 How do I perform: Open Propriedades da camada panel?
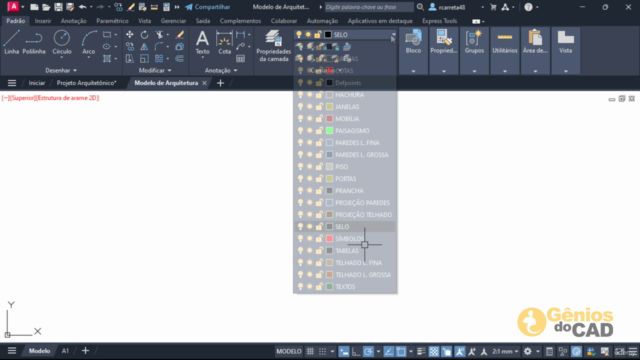point(273,46)
